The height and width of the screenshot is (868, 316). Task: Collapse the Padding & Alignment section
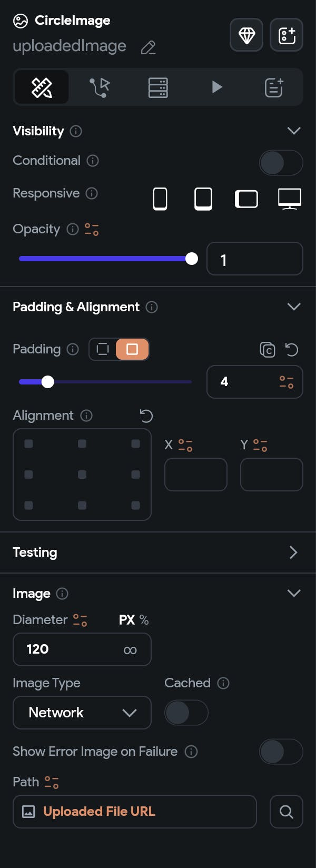pyautogui.click(x=293, y=307)
